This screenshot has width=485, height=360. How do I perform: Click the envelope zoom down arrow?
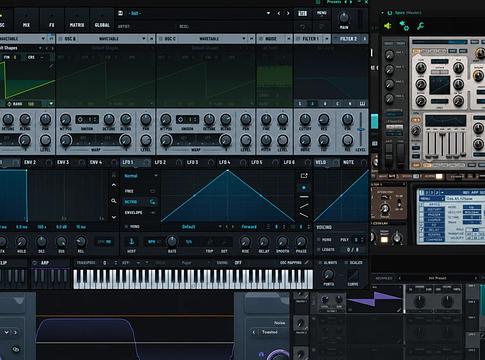[x=114, y=217]
